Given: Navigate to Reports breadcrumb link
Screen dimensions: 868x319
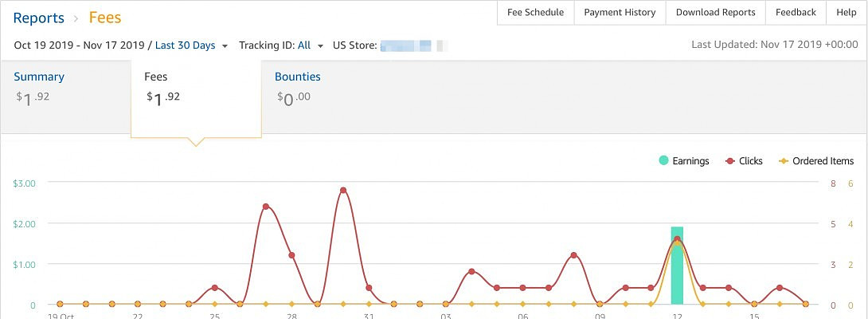Looking at the screenshot, I should click(39, 18).
